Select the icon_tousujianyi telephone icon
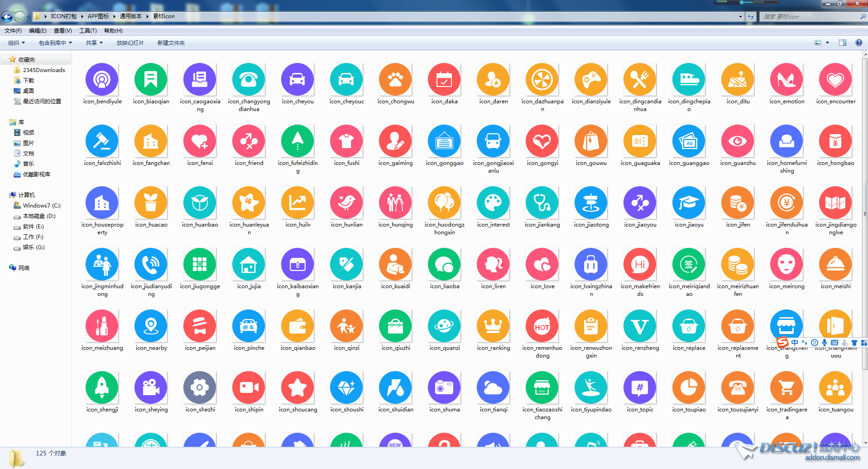The image size is (868, 469). [738, 388]
